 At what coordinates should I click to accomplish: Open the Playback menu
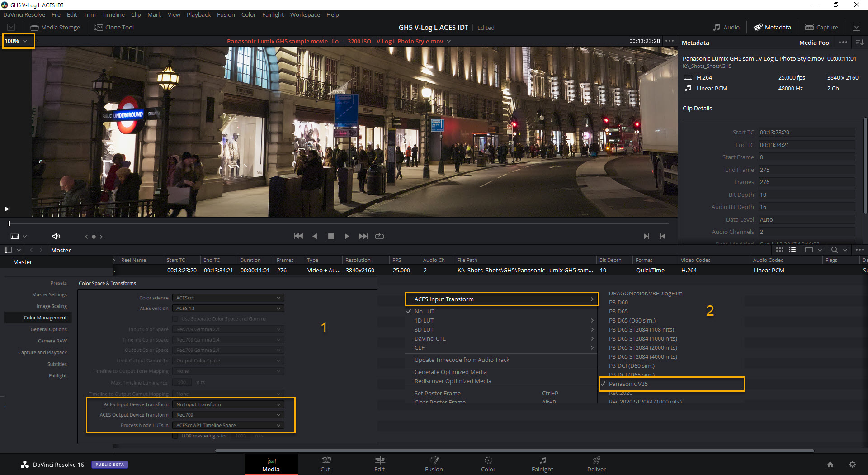198,14
